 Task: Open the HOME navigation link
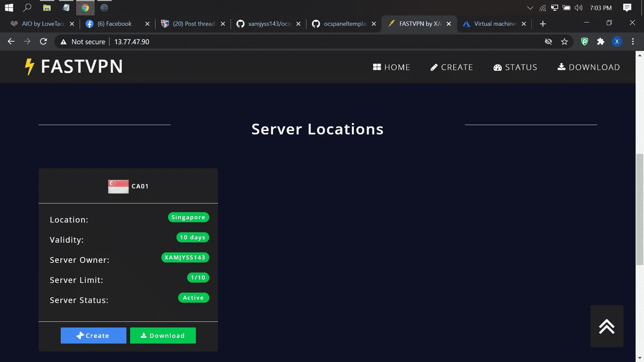click(x=391, y=67)
